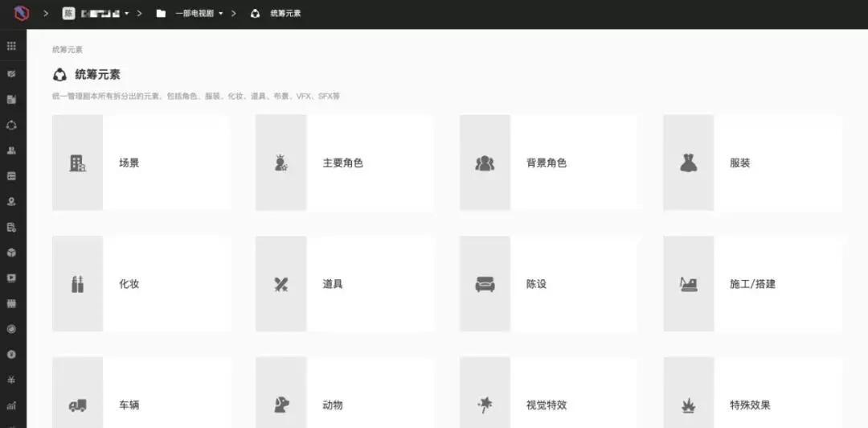
Task: Click the 陈 avatar in top bar
Action: click(x=68, y=14)
